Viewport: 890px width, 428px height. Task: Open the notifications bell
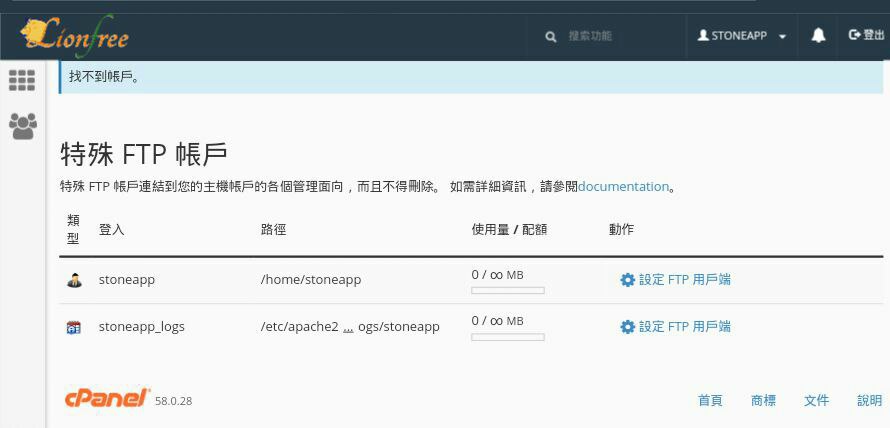(x=818, y=36)
